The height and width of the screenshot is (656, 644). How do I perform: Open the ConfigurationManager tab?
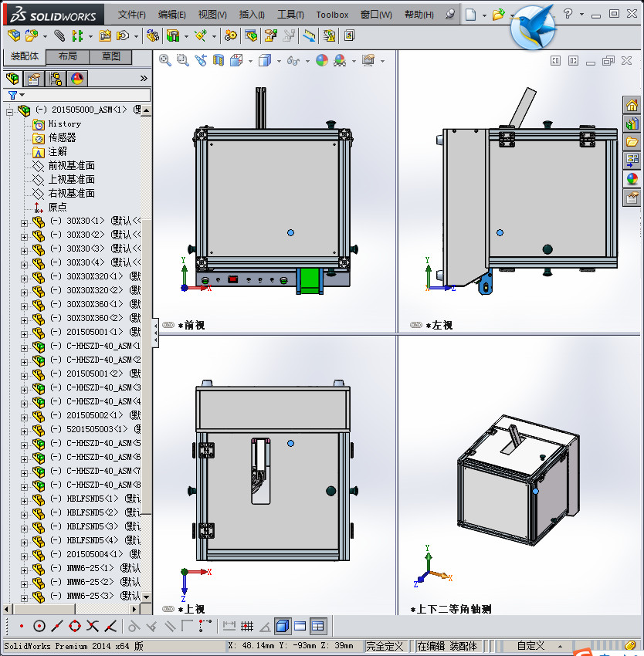[x=56, y=79]
